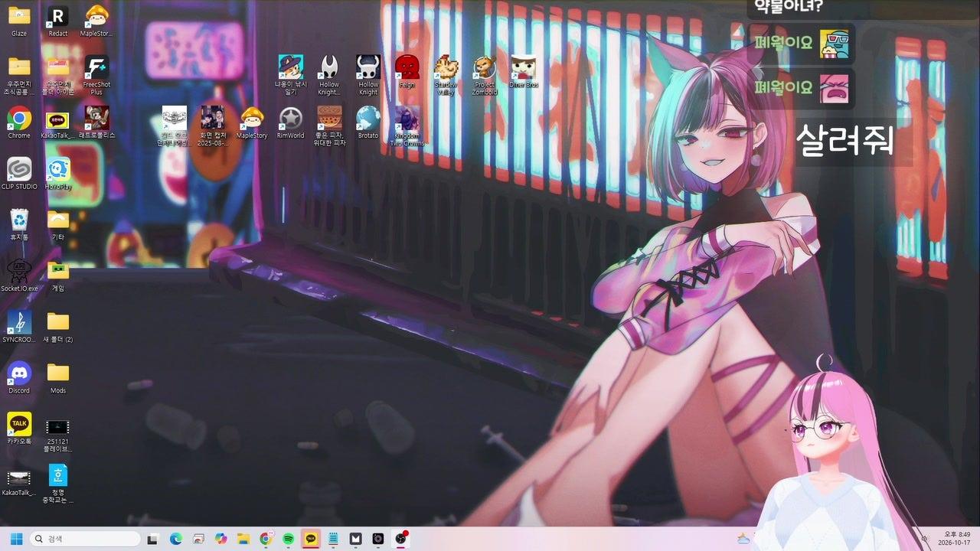The image size is (980, 551).
Task: Select the CLIP STUDIO desktop icon
Action: (x=19, y=174)
